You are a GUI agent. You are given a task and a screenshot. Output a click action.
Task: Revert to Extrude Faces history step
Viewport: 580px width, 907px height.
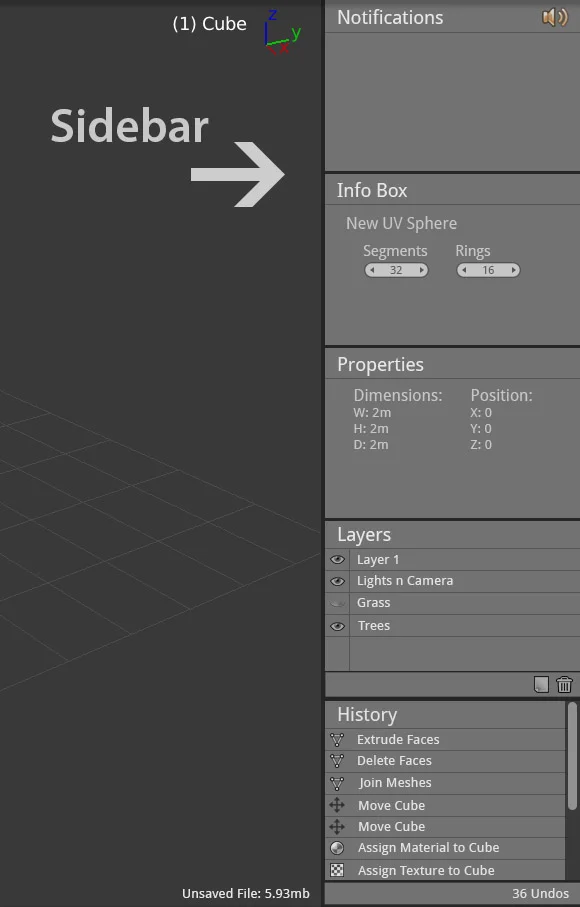[x=445, y=740]
